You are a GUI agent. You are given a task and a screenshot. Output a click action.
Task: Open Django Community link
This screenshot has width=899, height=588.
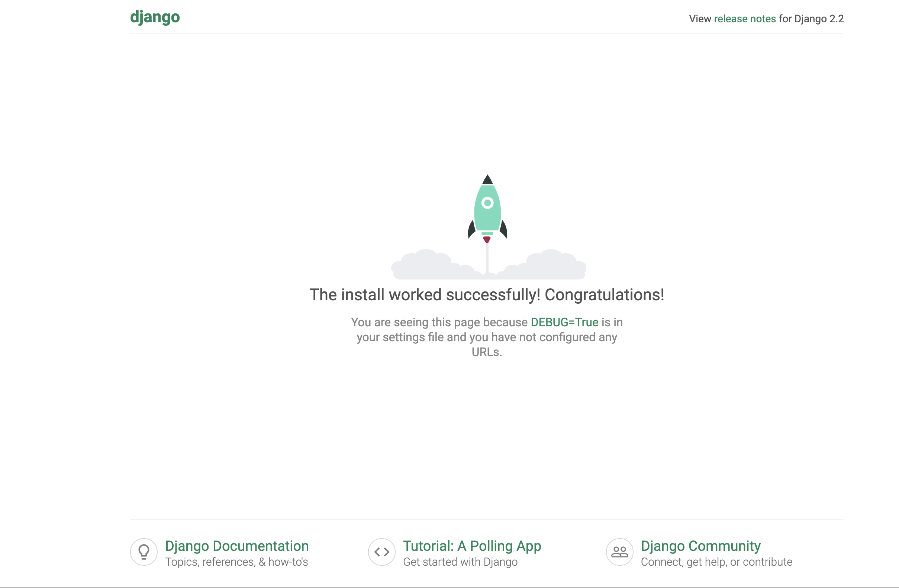point(700,546)
